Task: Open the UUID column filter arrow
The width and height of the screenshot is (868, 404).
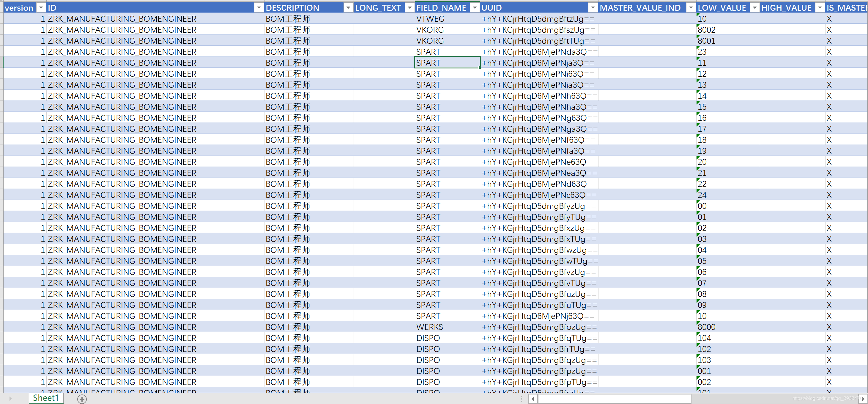Action: tap(593, 8)
